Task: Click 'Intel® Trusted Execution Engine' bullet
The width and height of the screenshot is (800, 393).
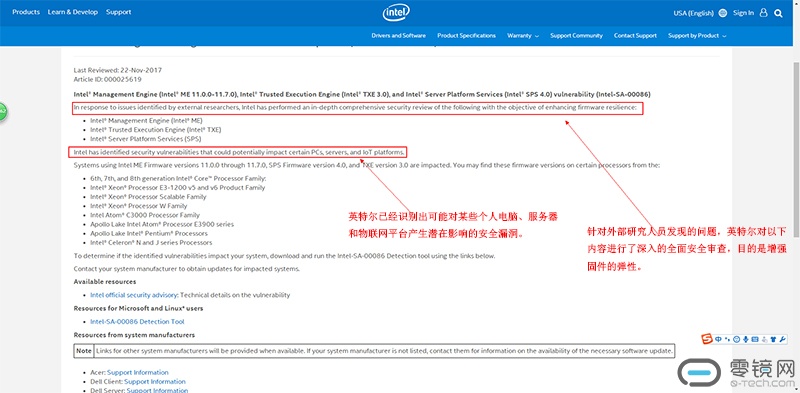Action: [156, 130]
